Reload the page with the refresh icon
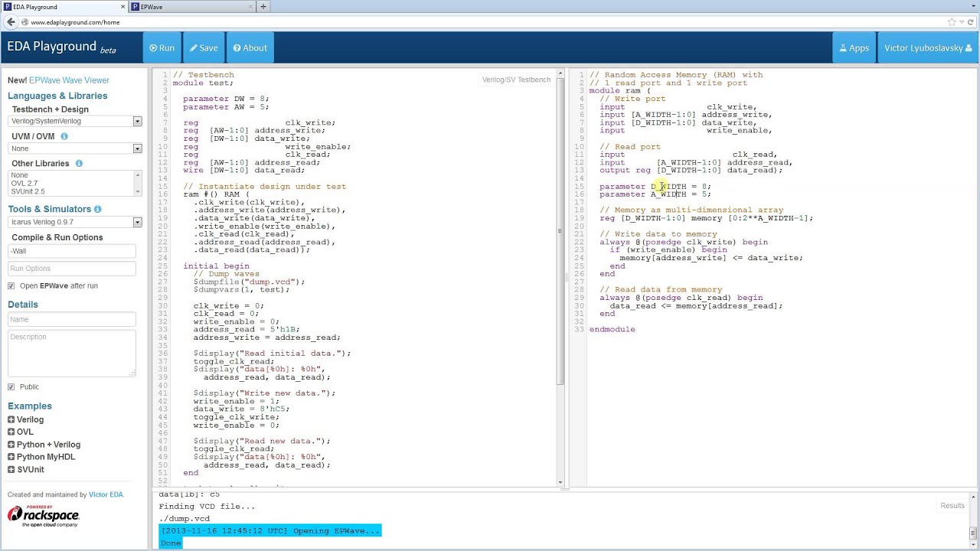Screen dimensions: 980x551 (x=972, y=22)
